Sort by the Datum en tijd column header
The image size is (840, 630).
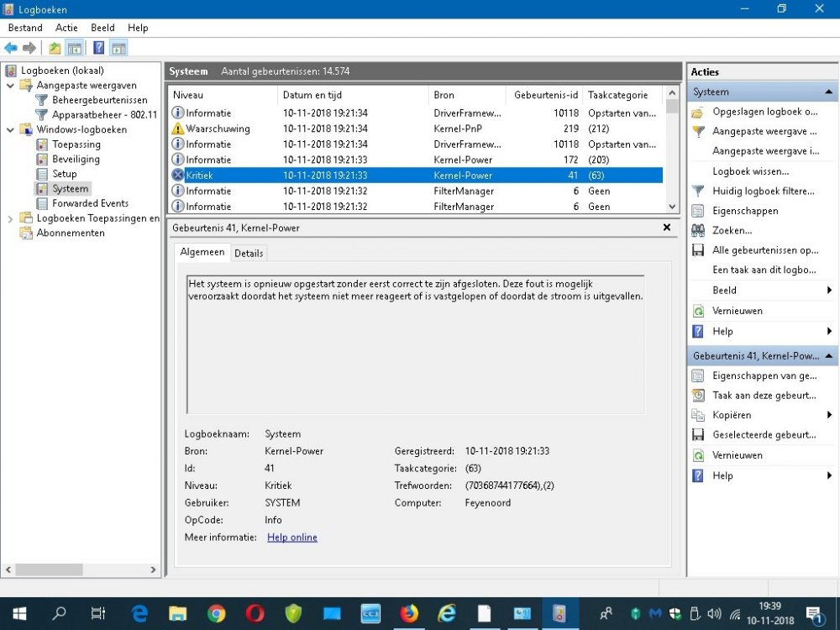(312, 95)
